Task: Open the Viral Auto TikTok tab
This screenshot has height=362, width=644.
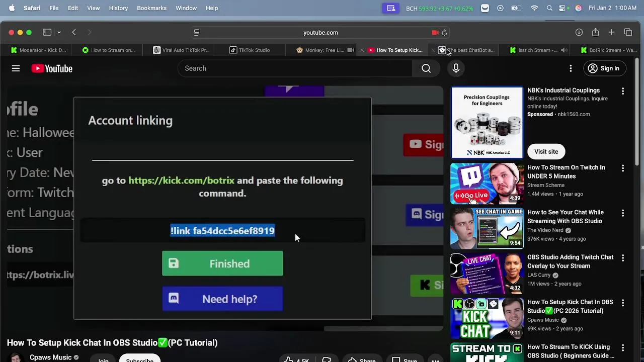Action: coord(181,50)
